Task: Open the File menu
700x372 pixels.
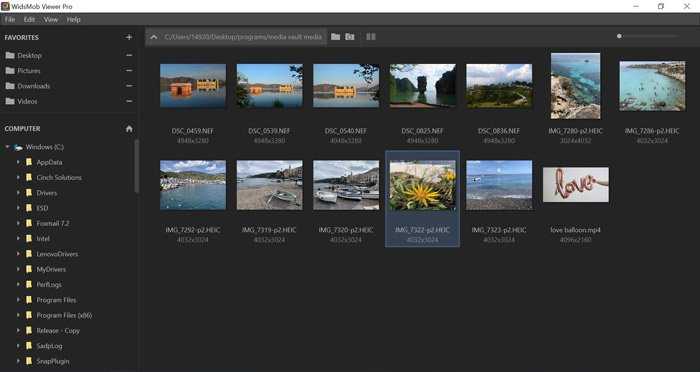Action: pos(10,19)
